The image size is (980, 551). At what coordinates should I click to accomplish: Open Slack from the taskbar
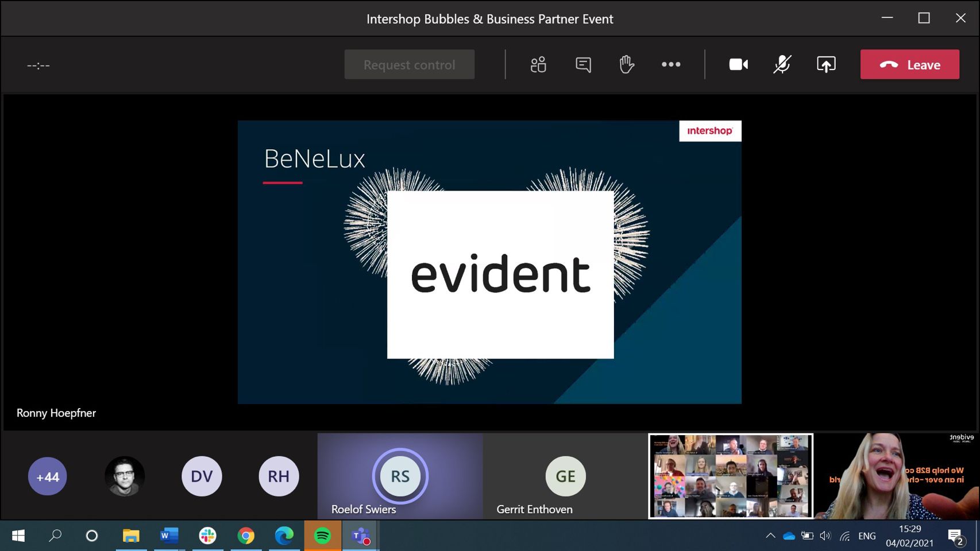(207, 536)
